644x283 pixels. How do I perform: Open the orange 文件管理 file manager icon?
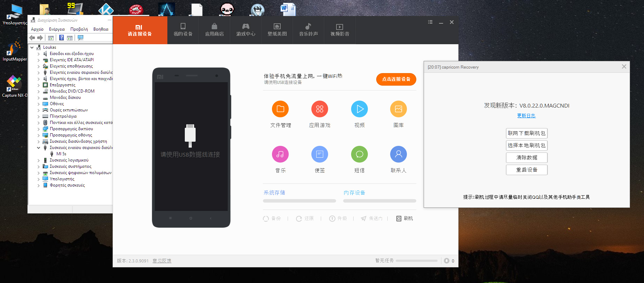coord(280,109)
